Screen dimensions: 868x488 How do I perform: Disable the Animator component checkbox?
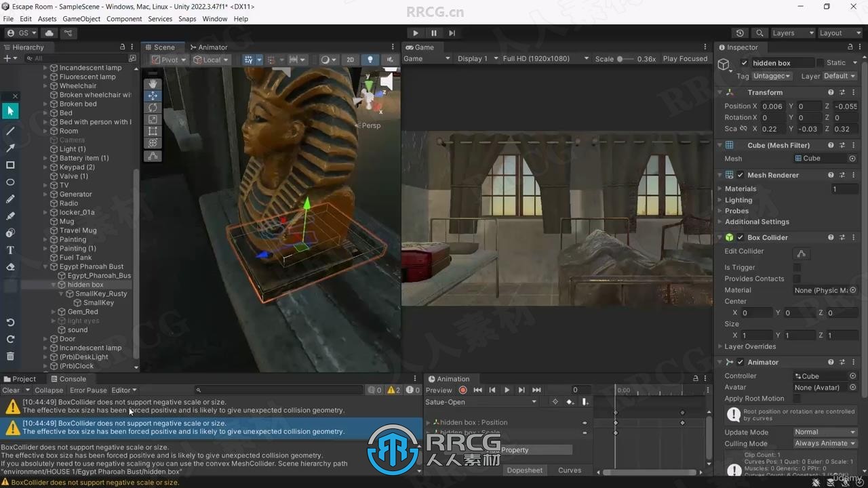pyautogui.click(x=741, y=362)
